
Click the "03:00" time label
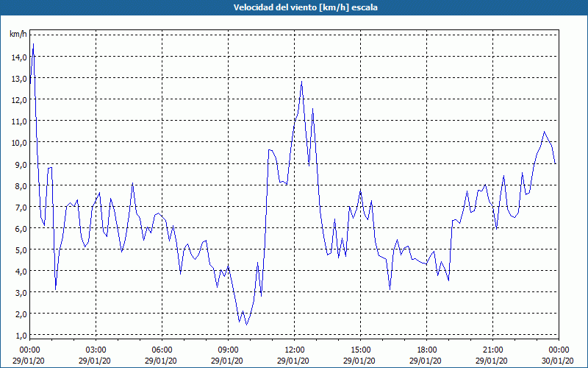coord(96,350)
